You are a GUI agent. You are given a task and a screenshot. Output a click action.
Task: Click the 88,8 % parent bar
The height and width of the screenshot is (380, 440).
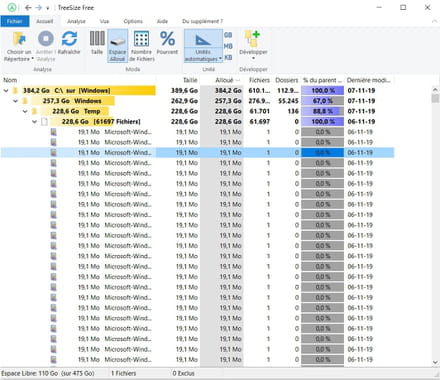click(x=322, y=111)
